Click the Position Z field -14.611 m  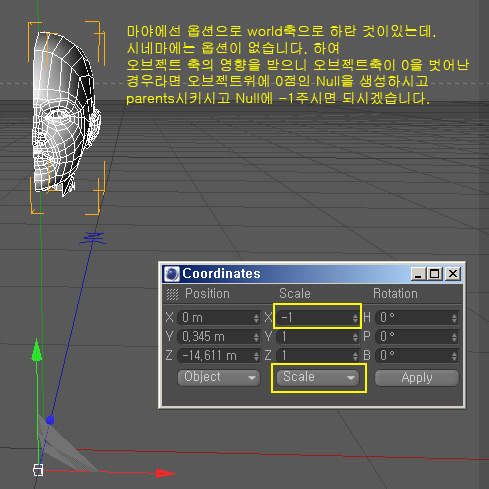tap(218, 356)
